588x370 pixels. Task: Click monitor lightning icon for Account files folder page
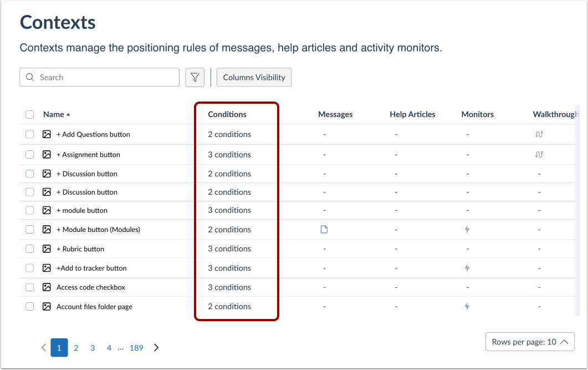467,307
